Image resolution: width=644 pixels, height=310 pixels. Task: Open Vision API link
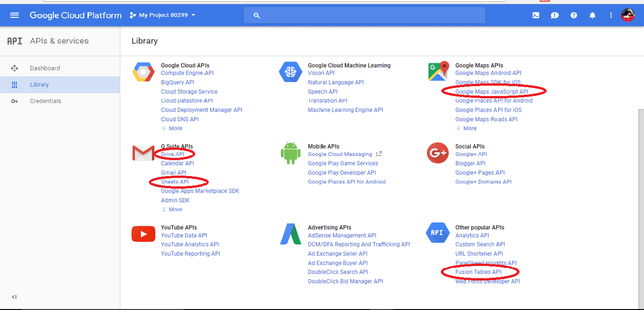(321, 73)
